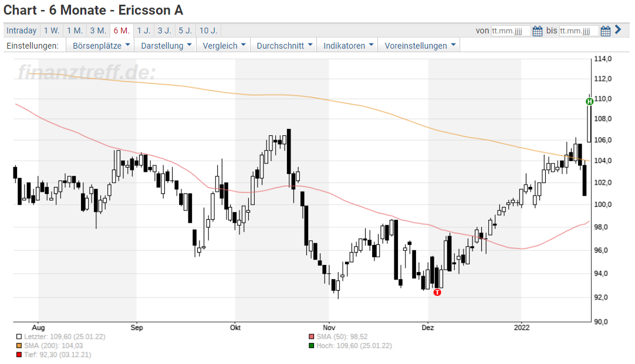Click the 108,0 price axis label
Viewport: 635px width, 364px height.
603,119
